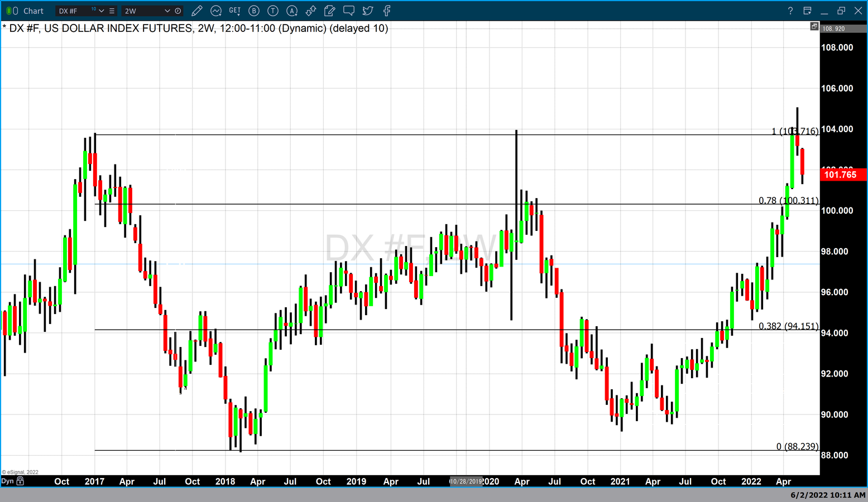Expand the 2W interval dropdown
This screenshot has width=868, height=502.
[167, 11]
